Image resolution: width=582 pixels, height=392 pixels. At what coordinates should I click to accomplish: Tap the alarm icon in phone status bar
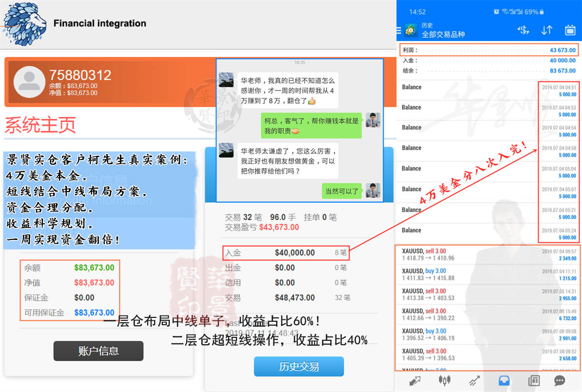pos(496,12)
